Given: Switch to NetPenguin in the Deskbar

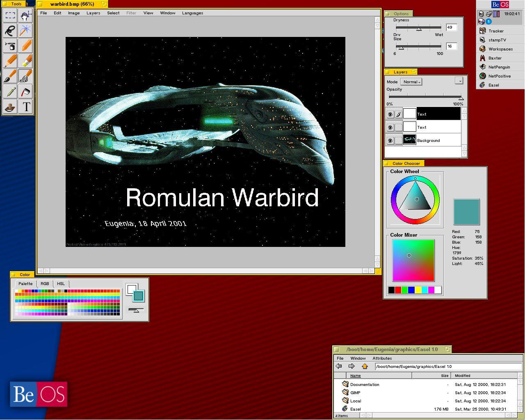Looking at the screenshot, I should [500, 67].
